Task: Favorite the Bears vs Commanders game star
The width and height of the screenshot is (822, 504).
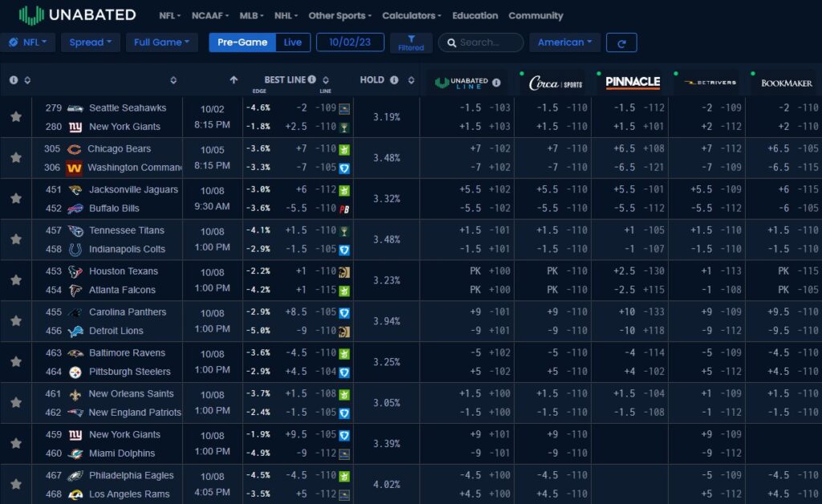Action: [16, 157]
